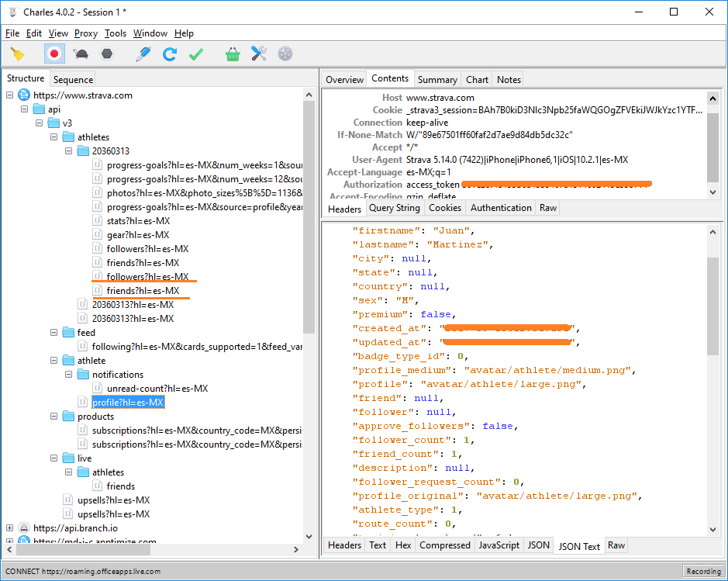Click the broom Clear Session icon
This screenshot has height=581, width=728.
pyautogui.click(x=17, y=54)
